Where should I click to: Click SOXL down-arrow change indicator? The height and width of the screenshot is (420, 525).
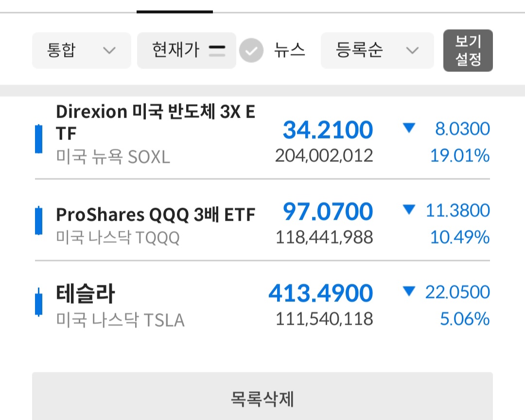click(409, 128)
